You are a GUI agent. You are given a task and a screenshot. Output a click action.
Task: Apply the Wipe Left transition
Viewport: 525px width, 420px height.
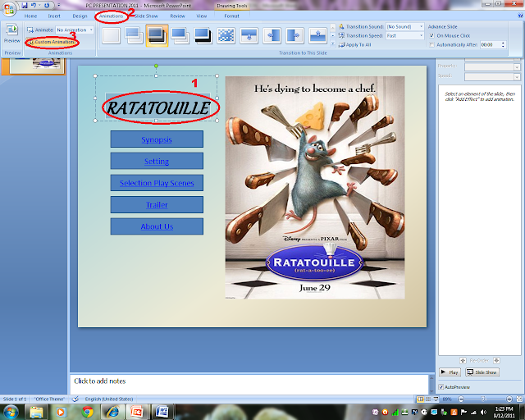coord(272,35)
